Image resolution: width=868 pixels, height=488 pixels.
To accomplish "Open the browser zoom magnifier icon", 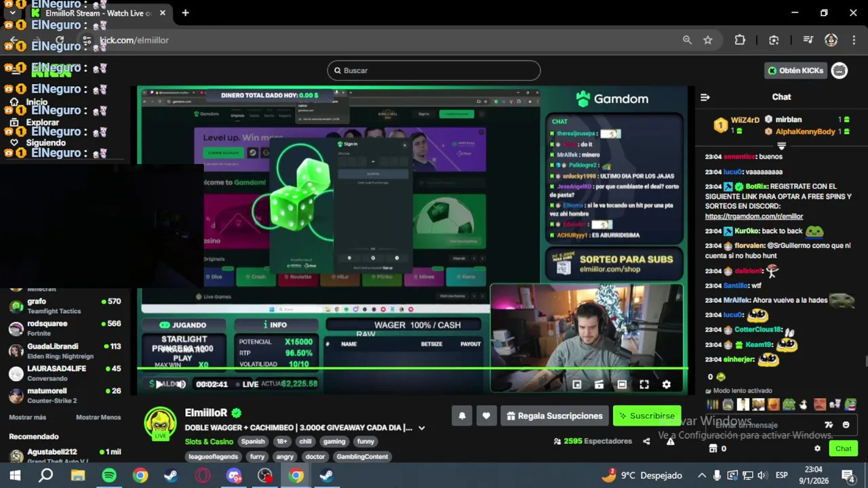I will pyautogui.click(x=687, y=40).
